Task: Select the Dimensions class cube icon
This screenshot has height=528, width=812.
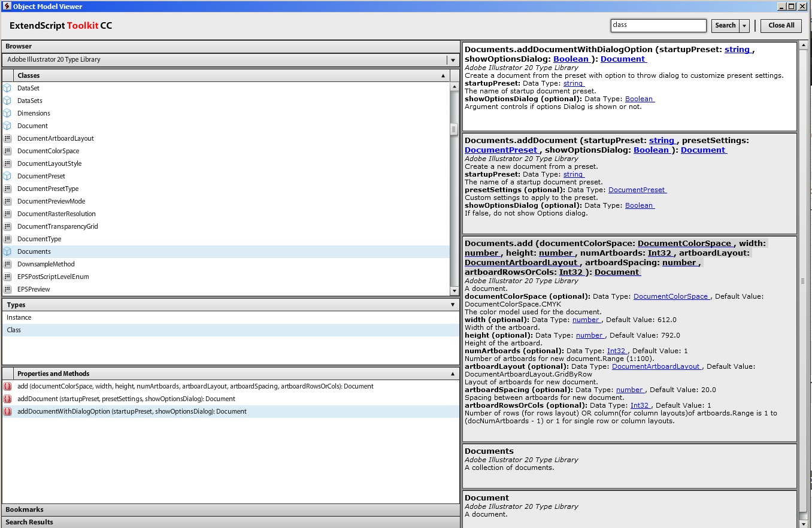Action: (7, 113)
